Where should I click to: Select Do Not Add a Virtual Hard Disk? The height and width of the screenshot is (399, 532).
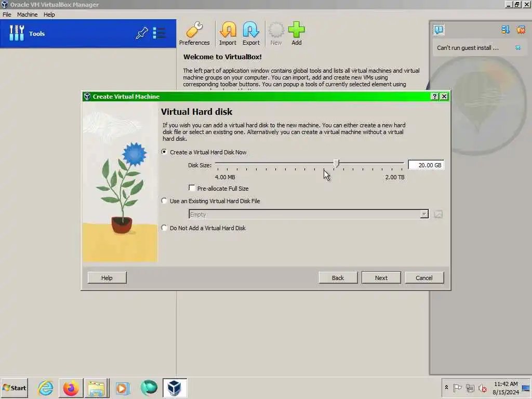click(164, 228)
